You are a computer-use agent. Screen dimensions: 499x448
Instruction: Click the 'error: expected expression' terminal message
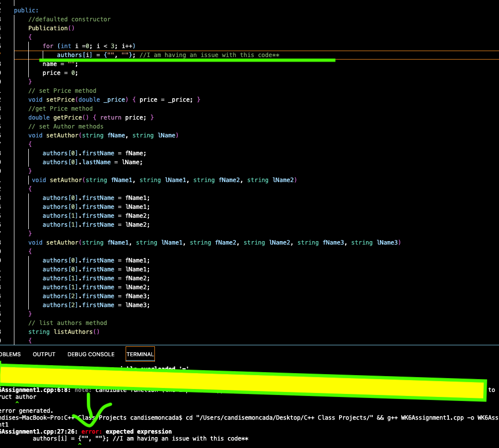[x=126, y=432]
